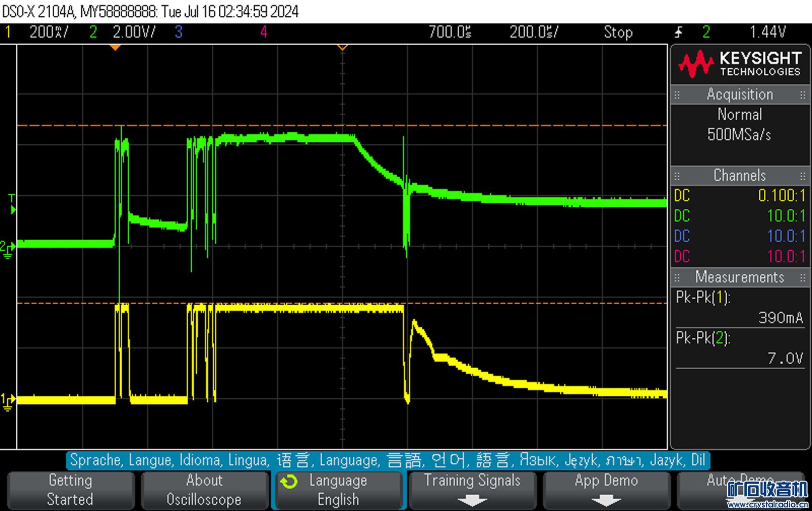Open the Measurements panel header

point(739,277)
